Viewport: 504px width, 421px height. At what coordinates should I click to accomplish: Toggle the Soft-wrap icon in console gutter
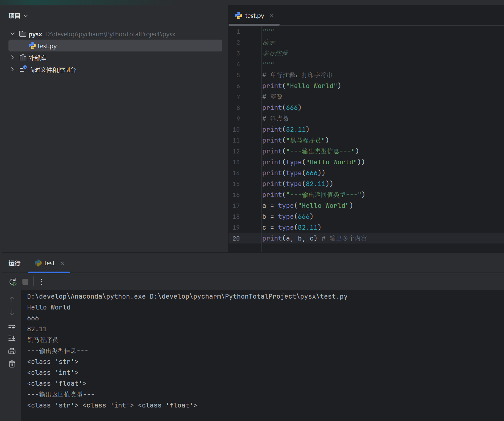(x=12, y=325)
